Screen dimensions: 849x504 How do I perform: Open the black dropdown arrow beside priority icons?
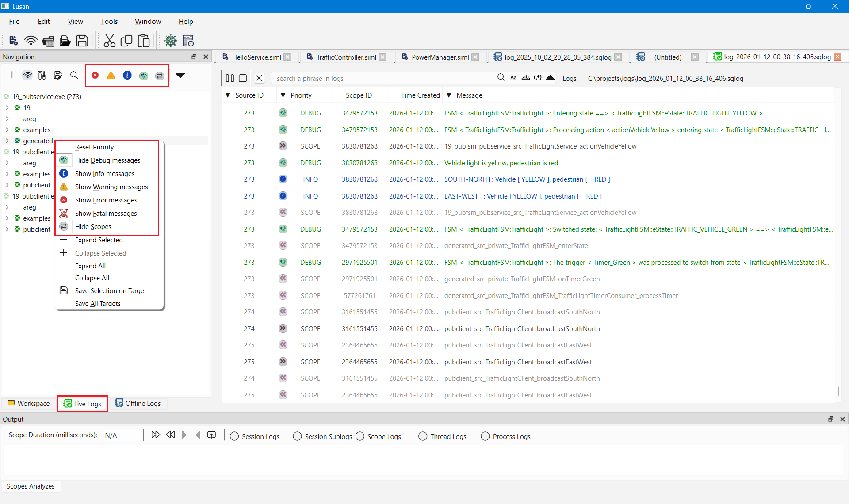[180, 75]
